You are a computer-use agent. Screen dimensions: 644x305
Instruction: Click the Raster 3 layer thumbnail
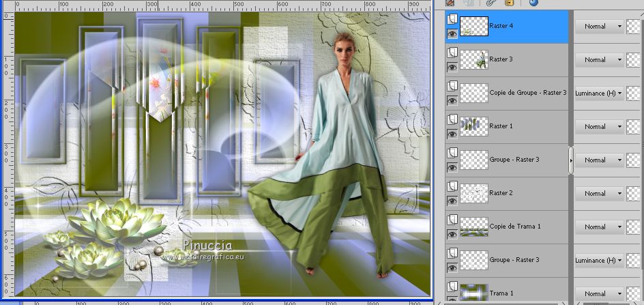click(x=474, y=59)
